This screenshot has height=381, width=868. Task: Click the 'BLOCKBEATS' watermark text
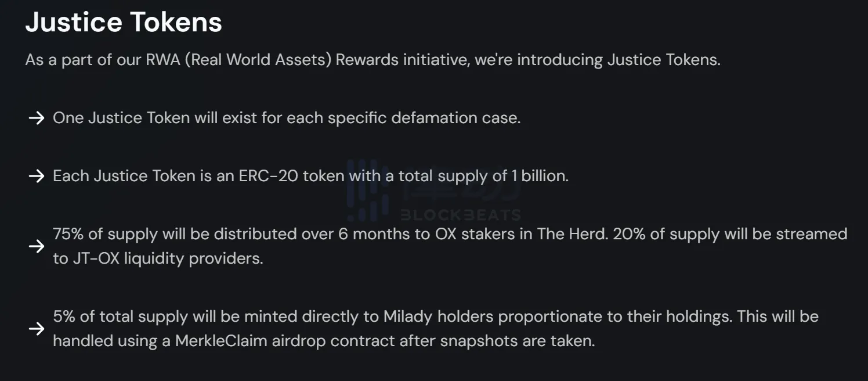click(x=461, y=215)
